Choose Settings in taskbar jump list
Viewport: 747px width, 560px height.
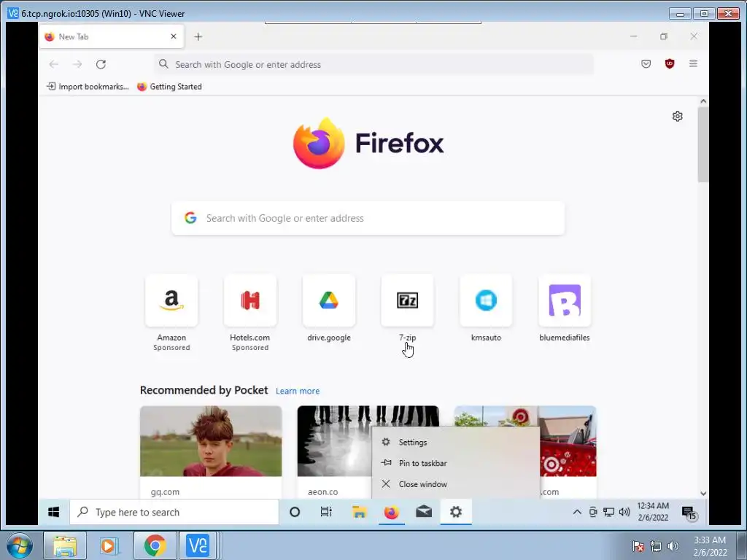(x=455, y=443)
